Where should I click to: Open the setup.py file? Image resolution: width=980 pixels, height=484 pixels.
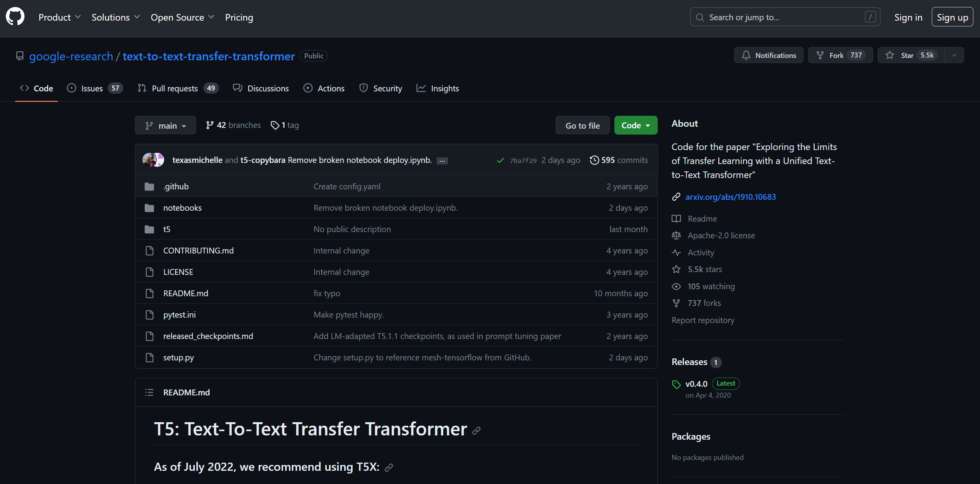tap(178, 357)
